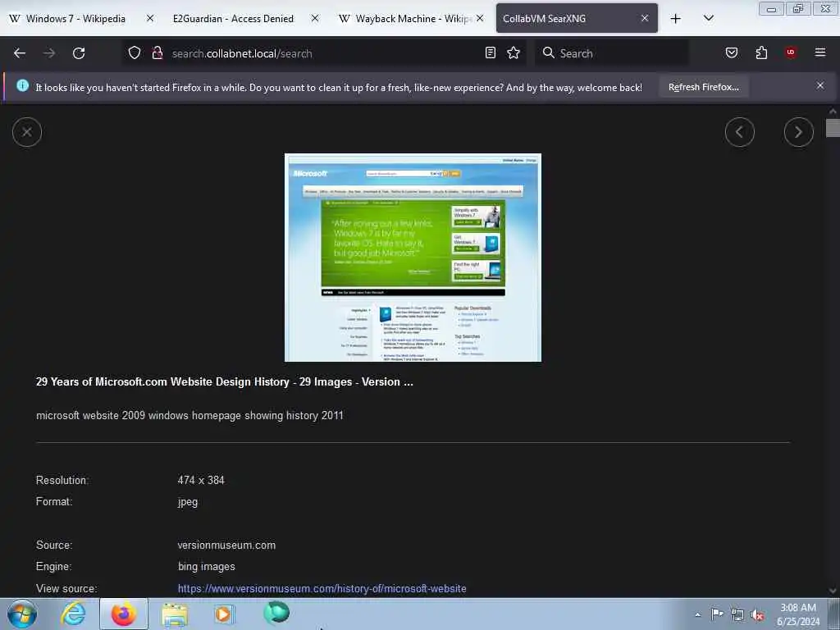Open Windows Media Player from the taskbar
This screenshot has height=630, width=840.
[x=224, y=614]
